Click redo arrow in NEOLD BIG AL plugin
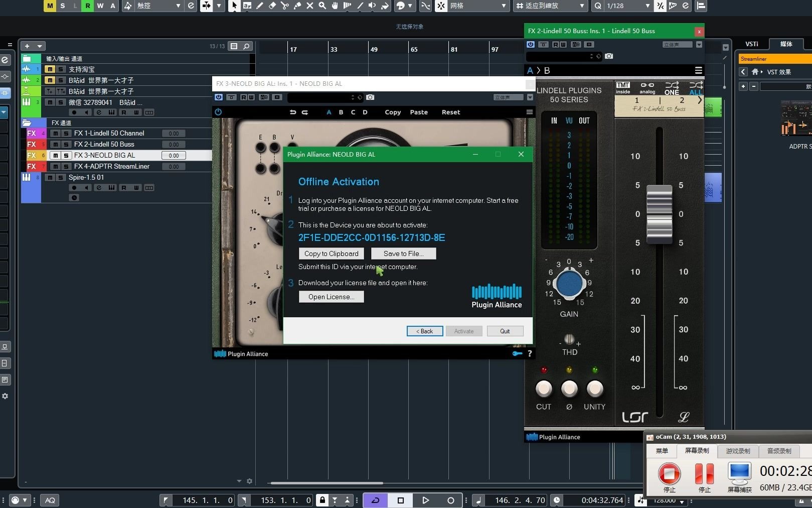Screen dimensions: 812x508 tap(305, 112)
